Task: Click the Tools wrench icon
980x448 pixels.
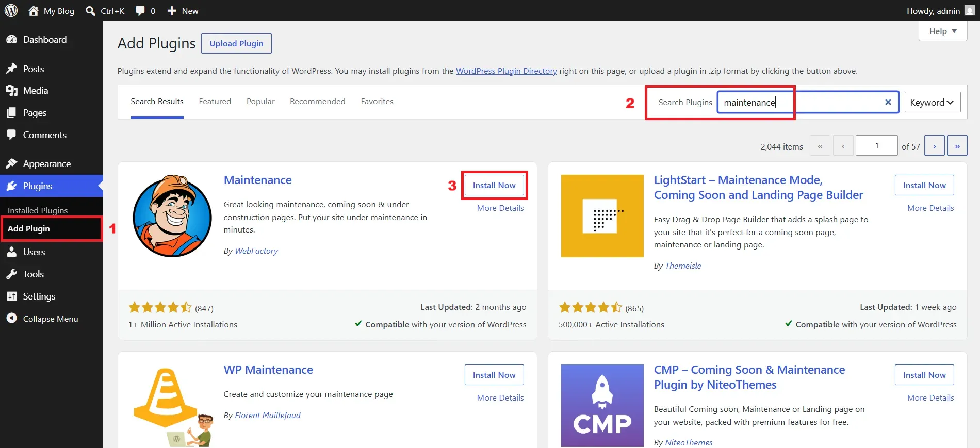Action: pos(11,274)
